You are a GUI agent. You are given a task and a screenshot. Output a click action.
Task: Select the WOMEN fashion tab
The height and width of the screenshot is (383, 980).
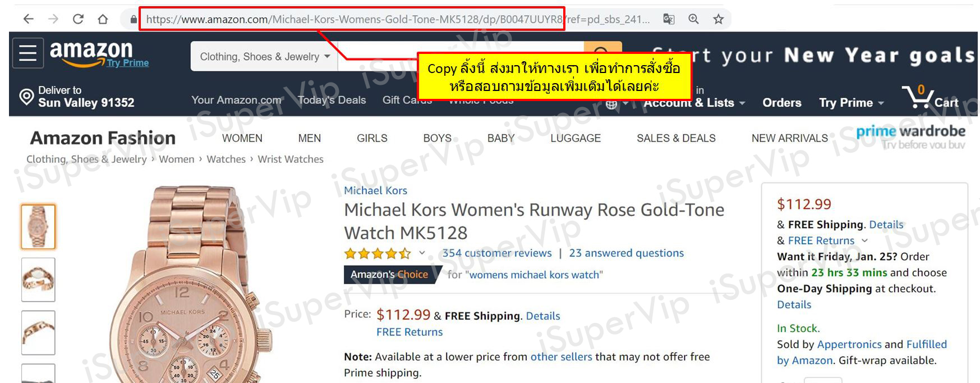[x=242, y=138]
